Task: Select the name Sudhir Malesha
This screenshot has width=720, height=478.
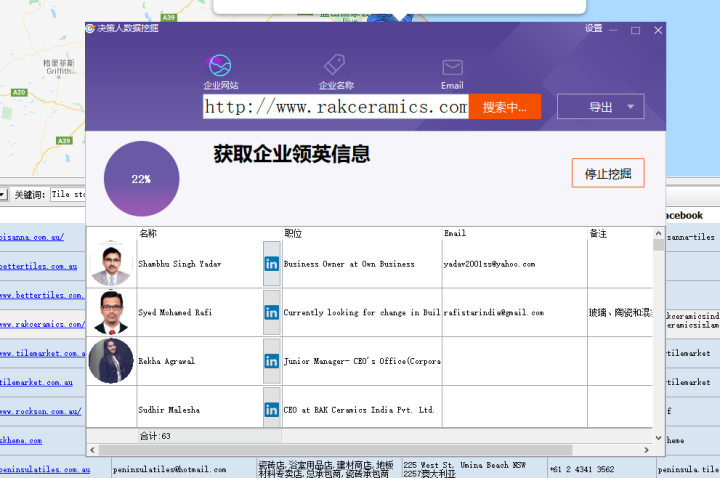Action: click(169, 410)
